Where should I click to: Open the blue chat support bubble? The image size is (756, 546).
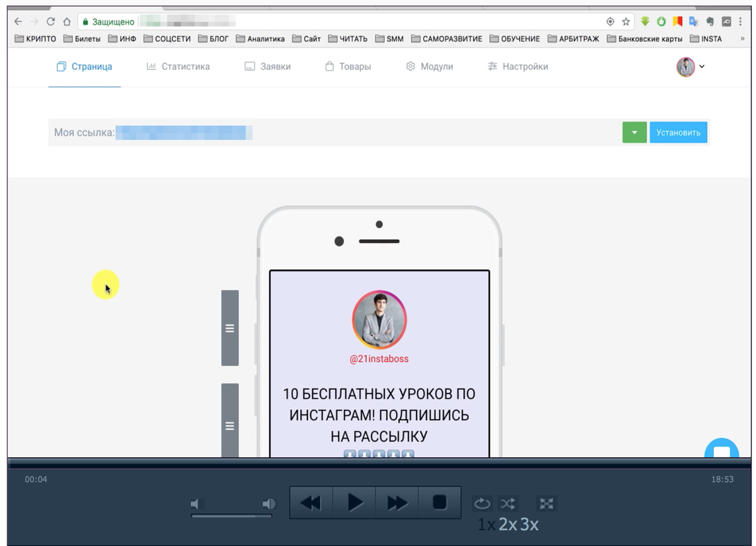click(x=721, y=448)
